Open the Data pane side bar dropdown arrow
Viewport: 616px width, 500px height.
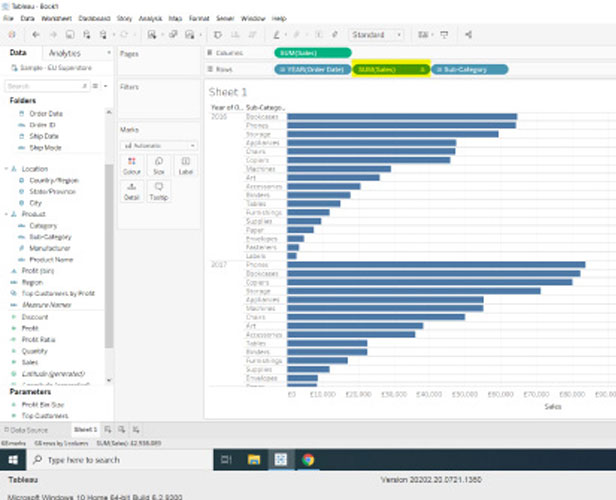(x=109, y=53)
